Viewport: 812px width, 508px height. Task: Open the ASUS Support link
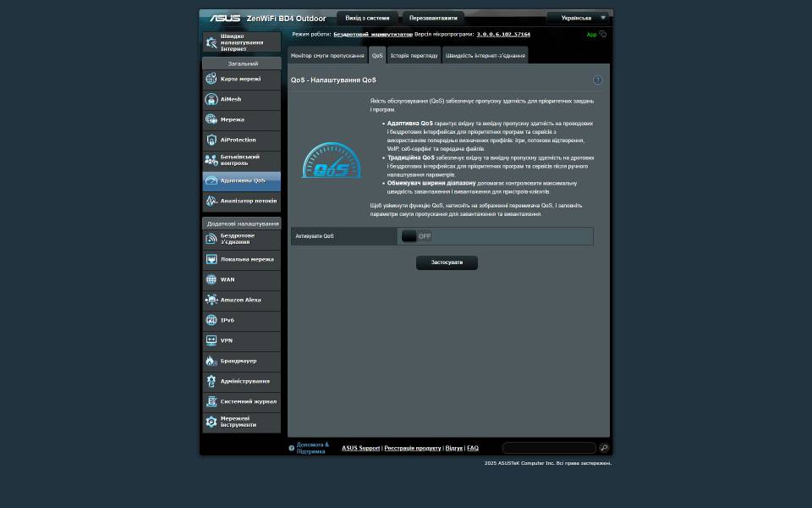pyautogui.click(x=360, y=448)
